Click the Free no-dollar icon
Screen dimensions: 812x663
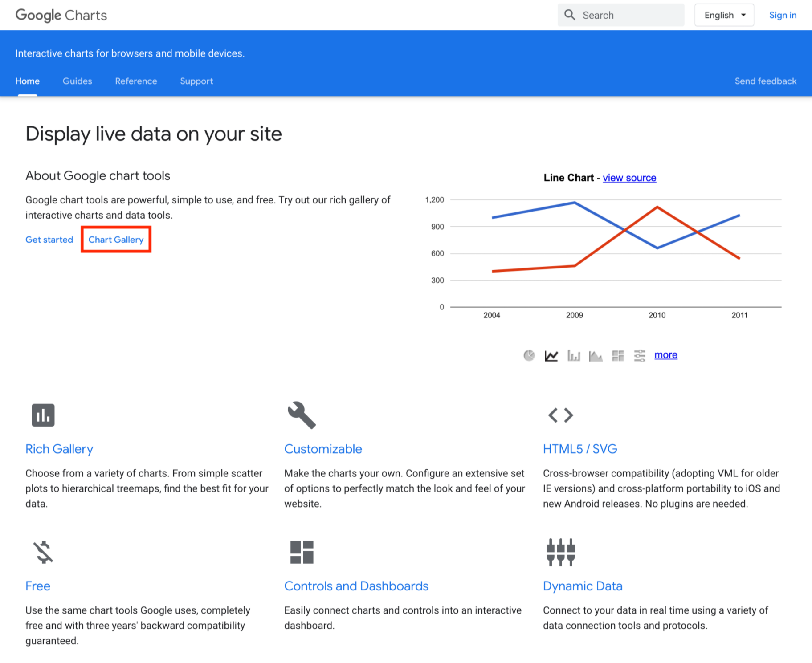(43, 552)
